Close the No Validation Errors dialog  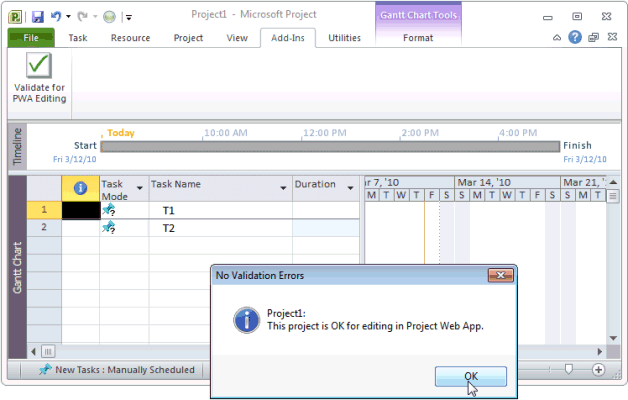coord(501,275)
